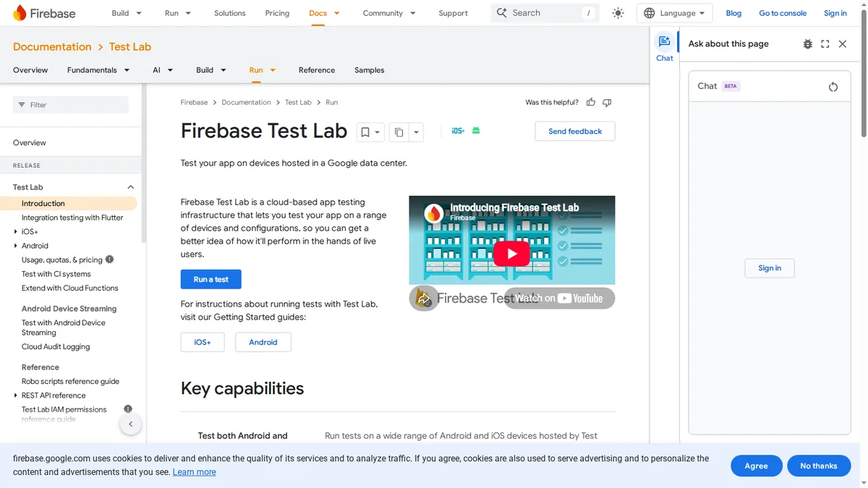
Task: Click the share arrow icon on the video
Action: 424,299
